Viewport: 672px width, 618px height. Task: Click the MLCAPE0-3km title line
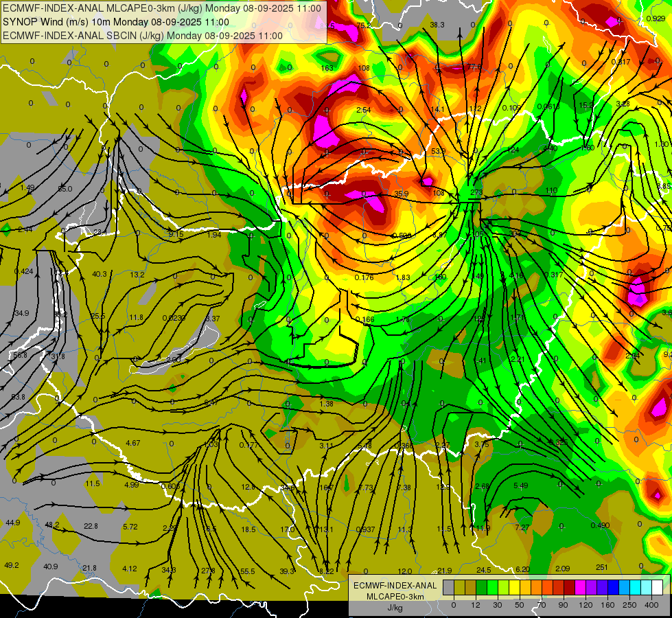point(162,8)
